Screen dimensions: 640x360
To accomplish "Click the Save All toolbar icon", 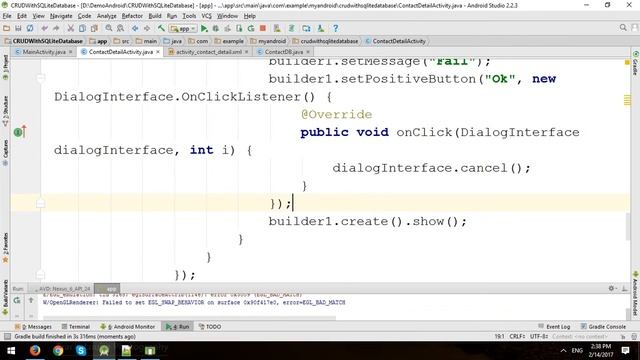I will (18, 28).
